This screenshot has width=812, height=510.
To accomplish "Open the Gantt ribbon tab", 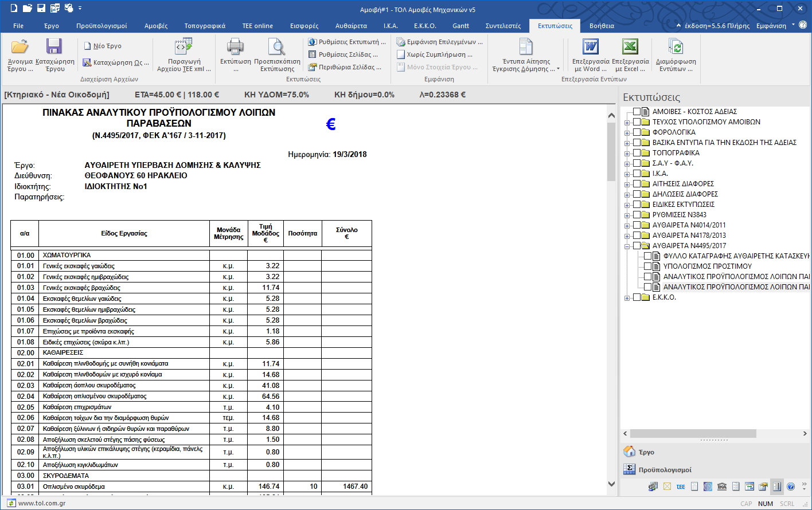I will coord(460,26).
